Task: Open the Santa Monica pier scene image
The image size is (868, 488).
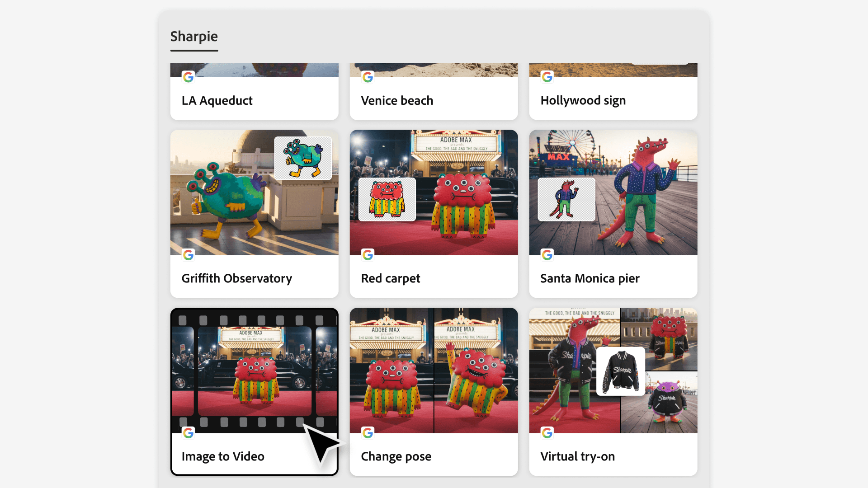Action: (x=613, y=192)
